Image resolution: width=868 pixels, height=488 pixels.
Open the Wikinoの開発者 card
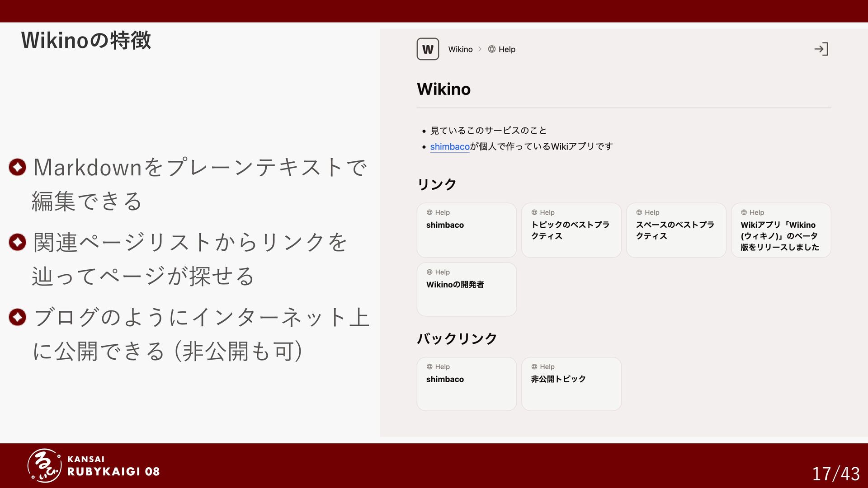coord(467,289)
